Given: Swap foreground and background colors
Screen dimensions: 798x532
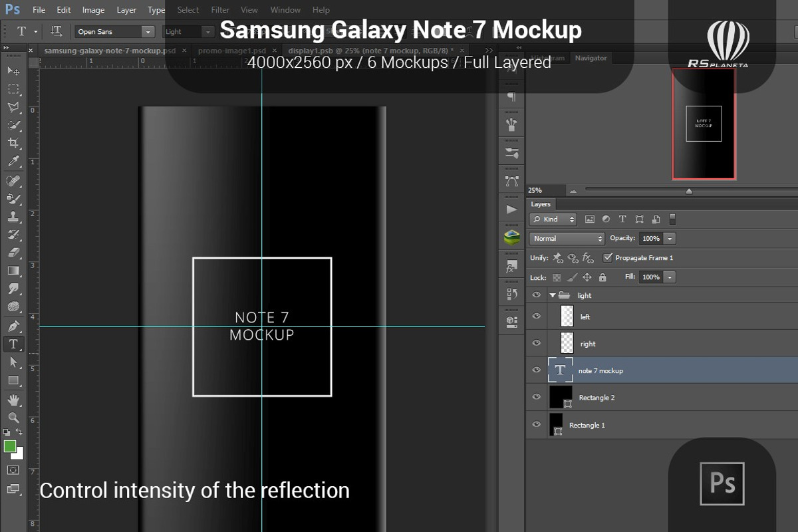Looking at the screenshot, I should point(19,432).
